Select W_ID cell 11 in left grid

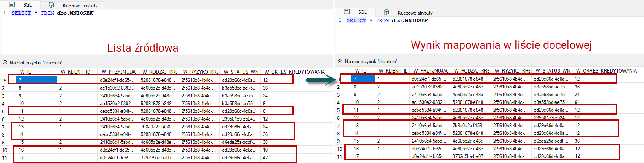tap(36, 111)
